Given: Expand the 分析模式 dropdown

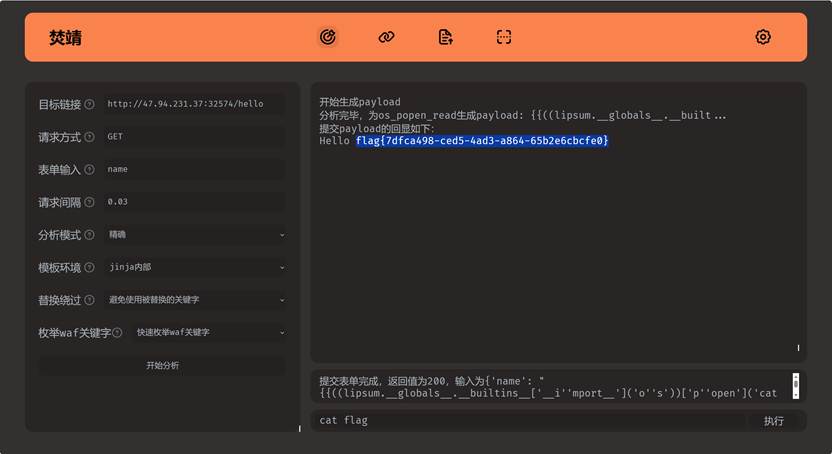Looking at the screenshot, I should [x=194, y=235].
